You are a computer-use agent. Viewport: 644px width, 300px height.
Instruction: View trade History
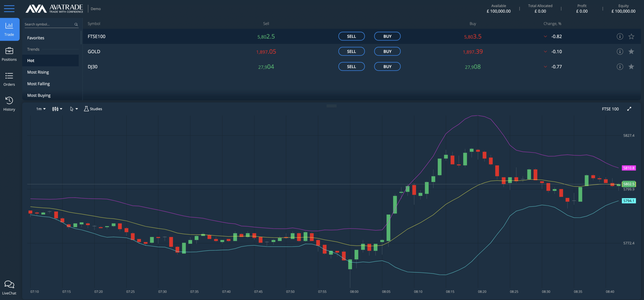(x=9, y=104)
